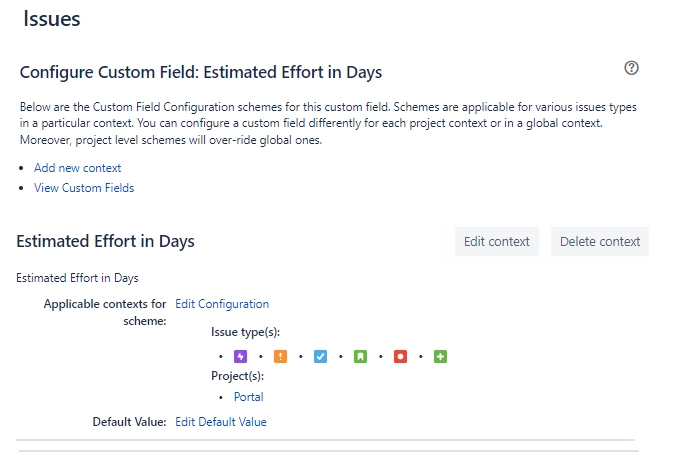691x468 pixels.
Task: Click the orange exclamation issue type icon
Action: point(280,356)
